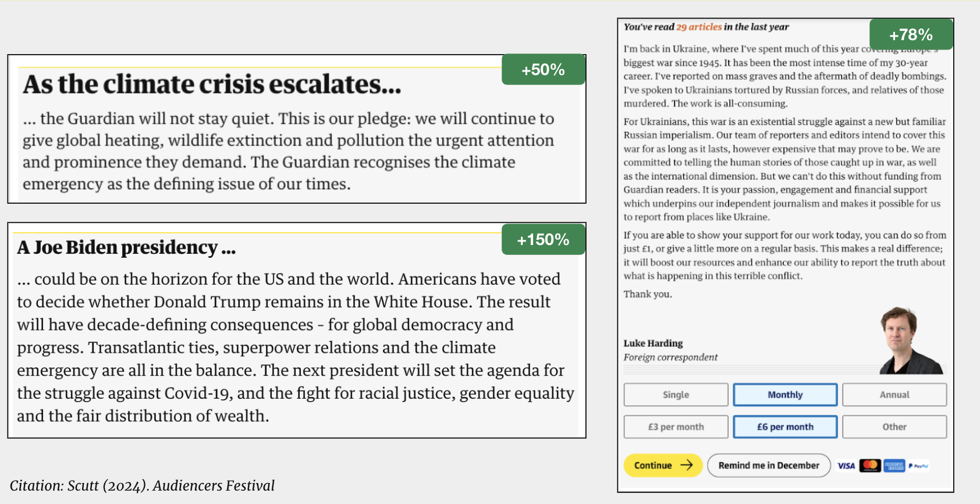Pick the Other amount option
Image resolution: width=980 pixels, height=504 pixels.
coord(894,427)
